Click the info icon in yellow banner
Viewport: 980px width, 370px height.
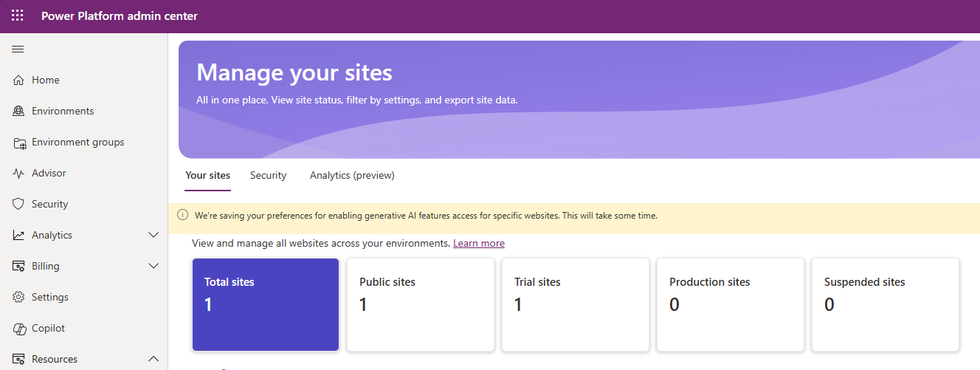(x=183, y=216)
